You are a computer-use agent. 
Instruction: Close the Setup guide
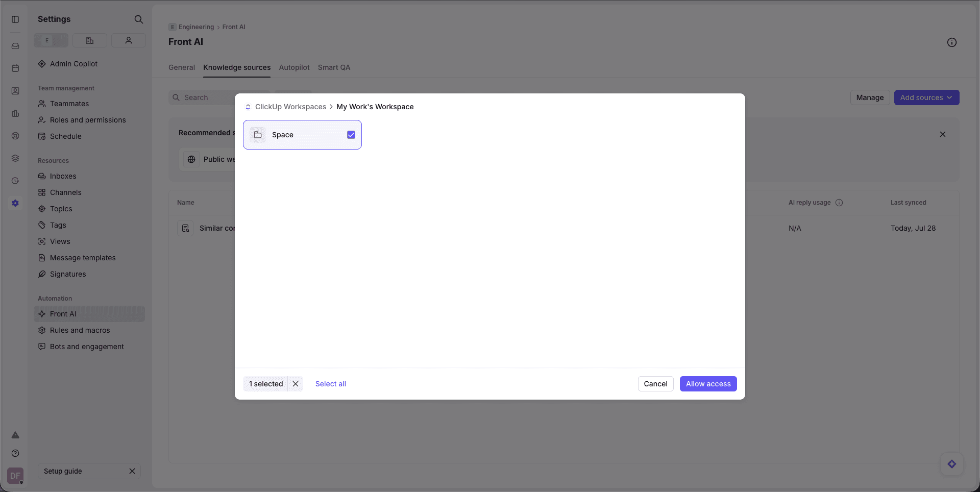click(132, 471)
